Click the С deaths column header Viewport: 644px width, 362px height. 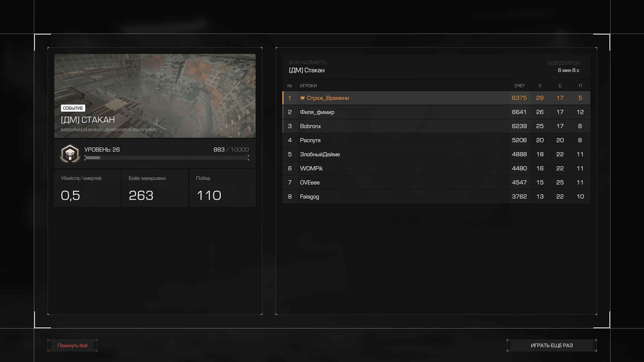pyautogui.click(x=560, y=86)
